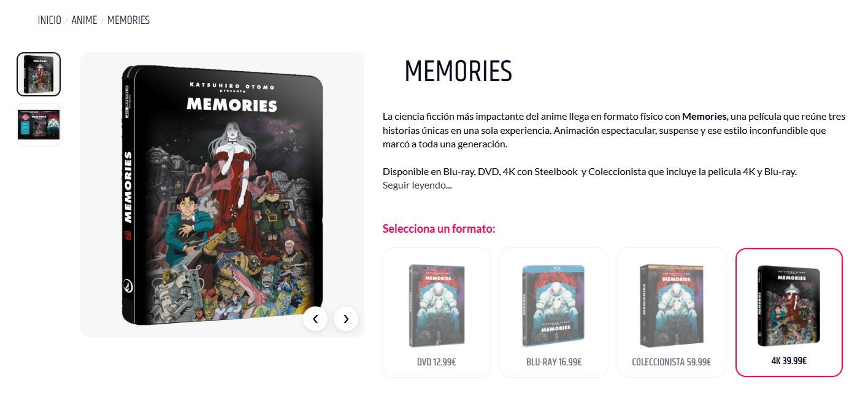View the first steelbook thumbnail
This screenshot has width=868, height=401.
39,74
